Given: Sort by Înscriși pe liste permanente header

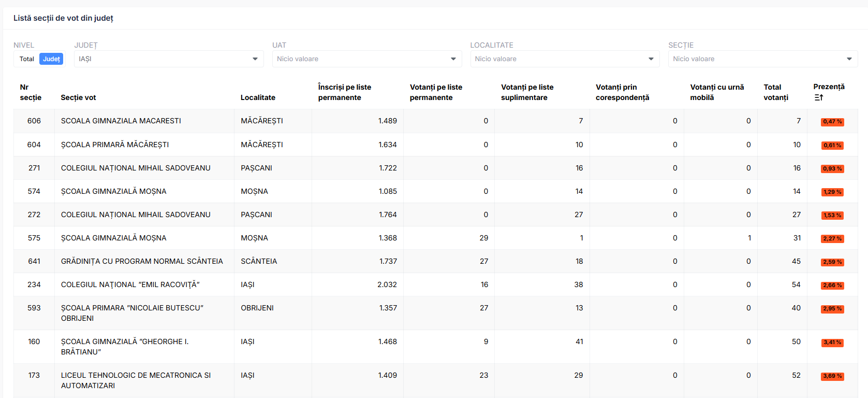Looking at the screenshot, I should pyautogui.click(x=344, y=92).
